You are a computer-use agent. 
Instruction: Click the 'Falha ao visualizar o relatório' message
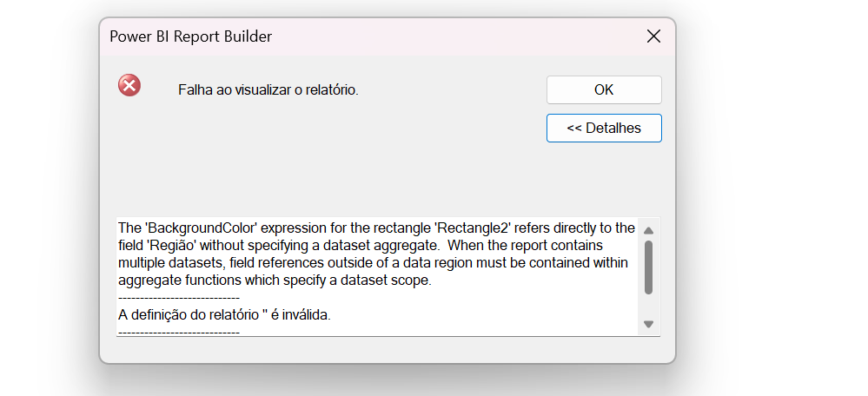[x=268, y=89]
